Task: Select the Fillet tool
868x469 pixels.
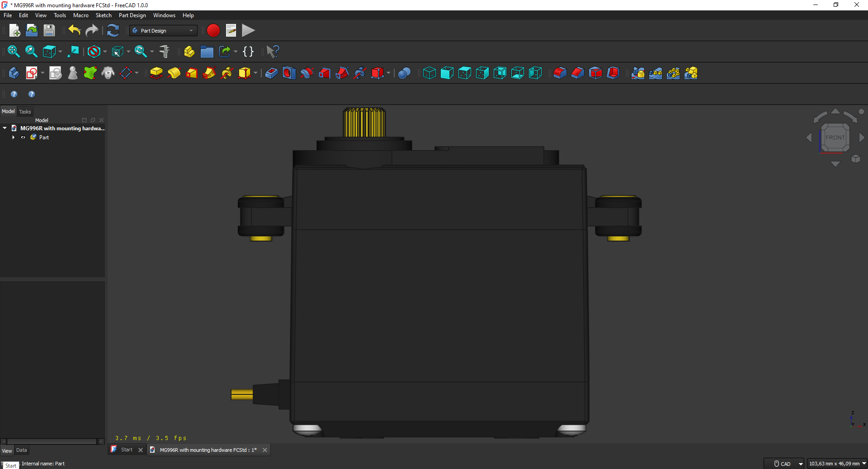Action: pos(560,73)
